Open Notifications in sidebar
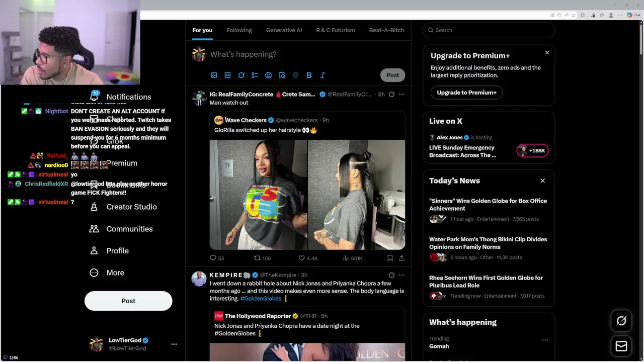The height and width of the screenshot is (362, 644). 121,97
